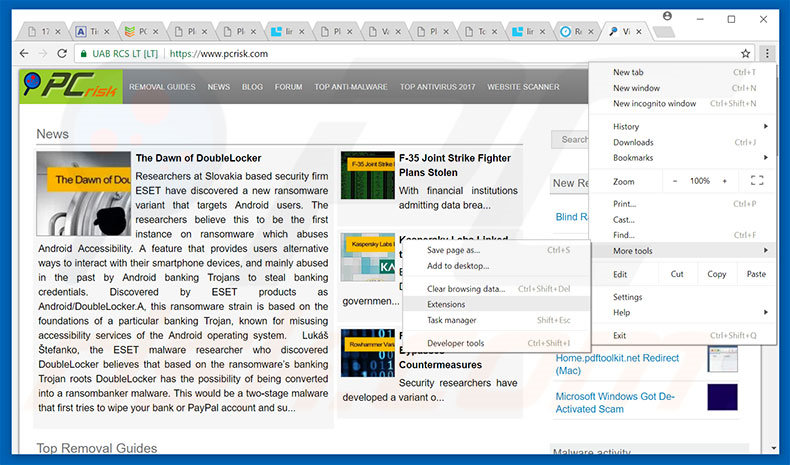The width and height of the screenshot is (790, 465).
Task: Click the three-dot Chrome menu button
Action: (x=767, y=53)
